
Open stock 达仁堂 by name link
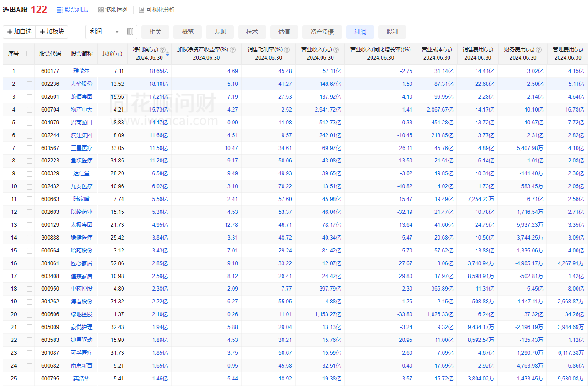click(x=82, y=173)
